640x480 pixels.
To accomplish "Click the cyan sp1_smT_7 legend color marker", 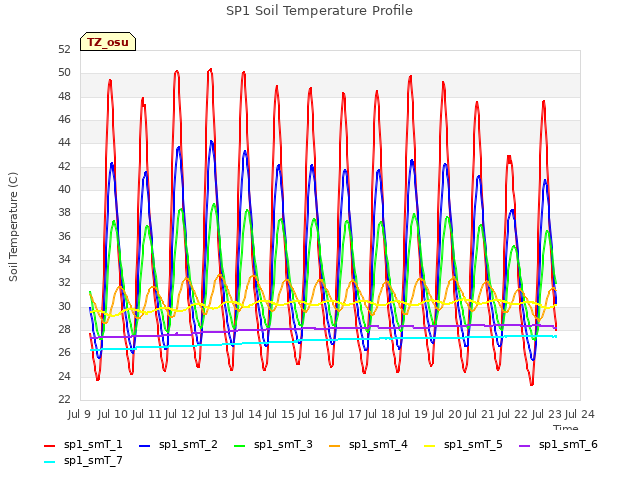I will 49,462.
